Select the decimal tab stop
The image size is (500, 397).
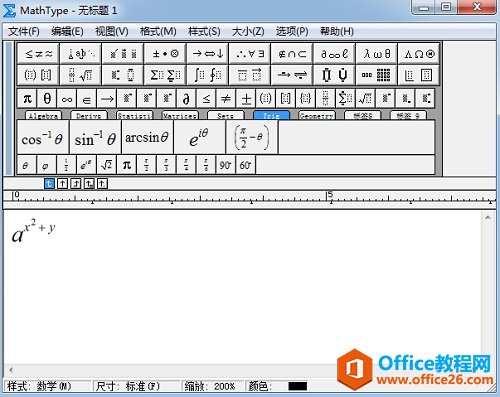102,183
